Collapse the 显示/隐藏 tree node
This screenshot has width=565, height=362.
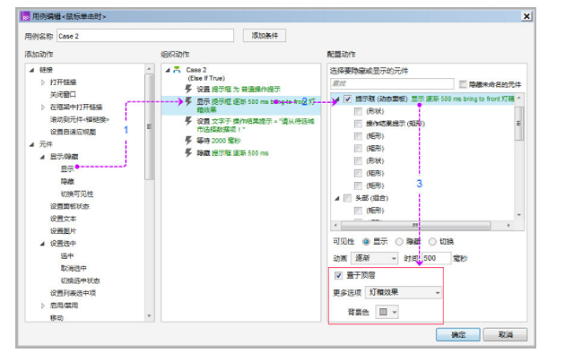[x=43, y=157]
